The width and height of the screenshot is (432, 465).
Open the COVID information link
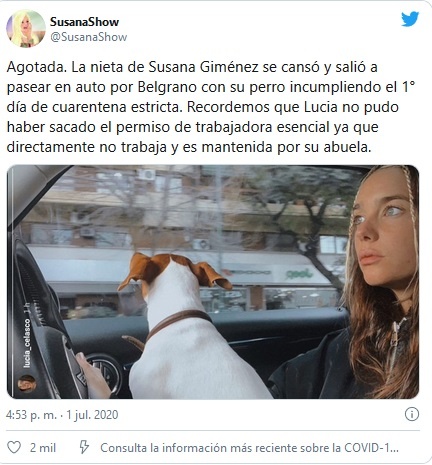tap(249, 448)
